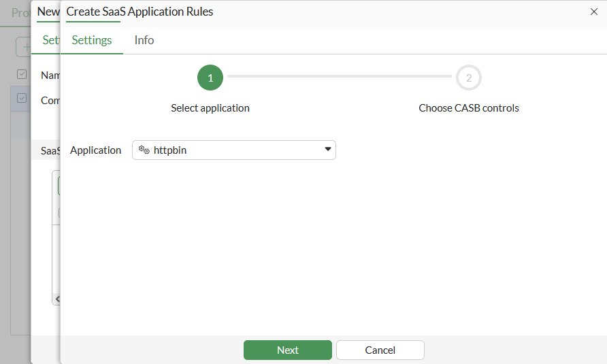Click the "Application" field label

point(95,150)
